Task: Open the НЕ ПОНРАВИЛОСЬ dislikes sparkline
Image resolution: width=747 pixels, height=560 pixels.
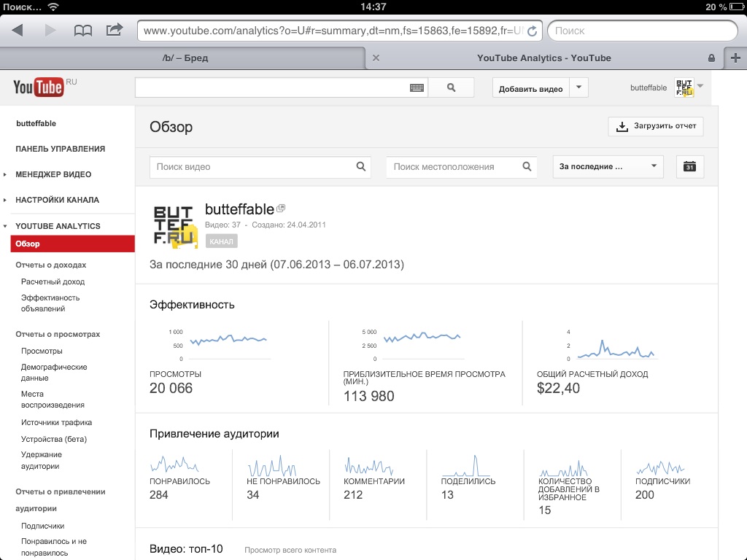Action: [272, 465]
